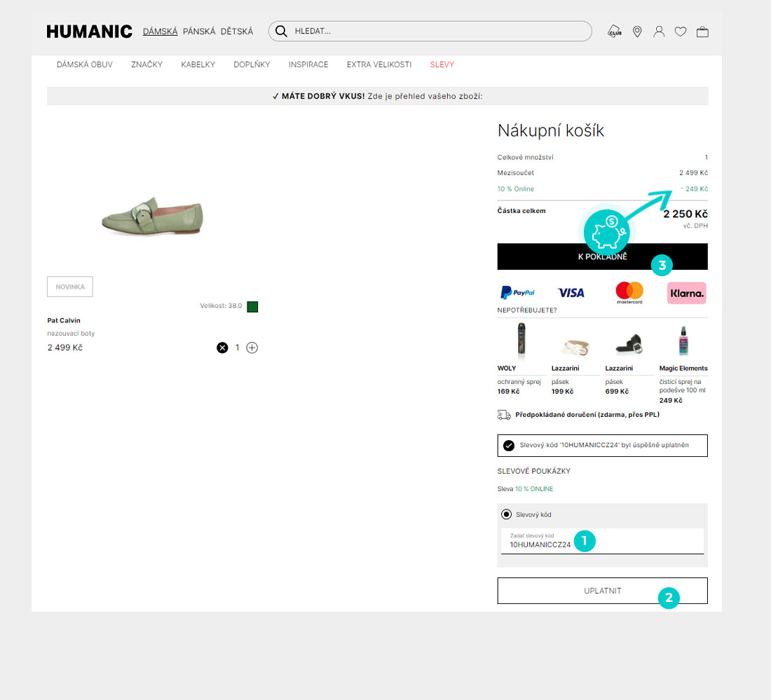
Task: Click the discount code input field
Action: tap(602, 541)
